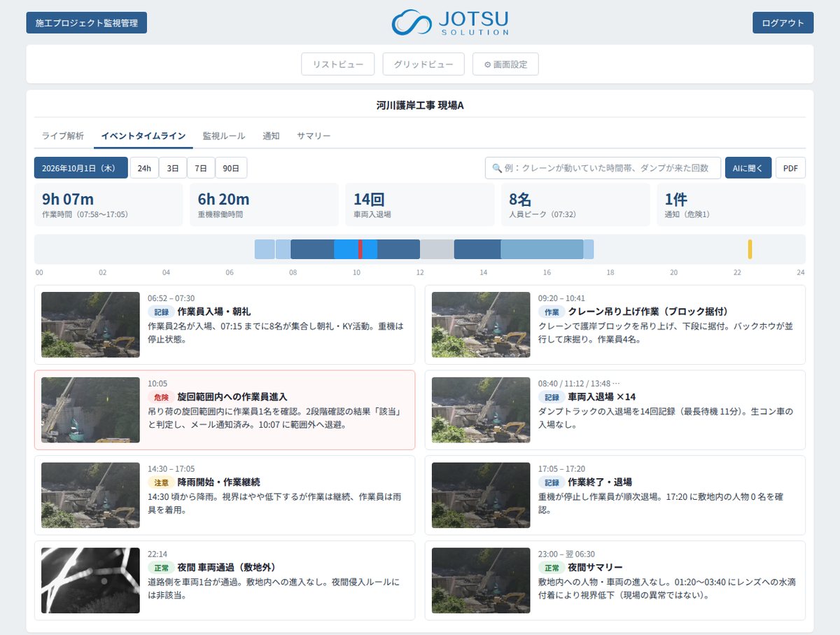Select the イベントタイムライン tab
840x635 pixels.
tap(143, 136)
